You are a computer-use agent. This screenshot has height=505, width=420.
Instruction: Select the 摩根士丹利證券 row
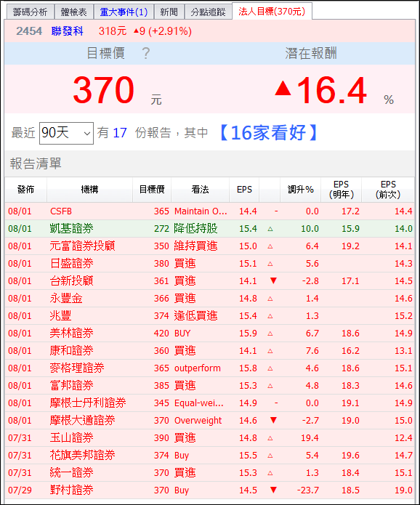[x=210, y=403]
